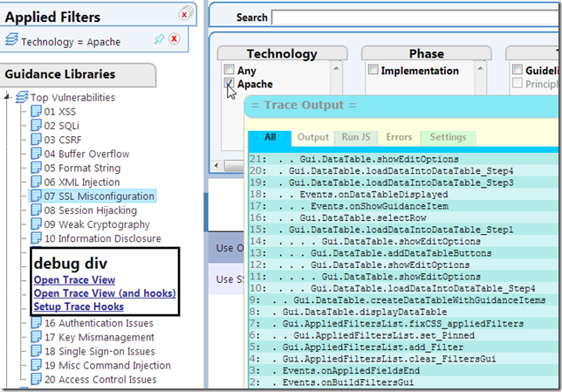Uncheck the Apache technology checkbox
Screen dimensions: 562x392
[x=229, y=84]
